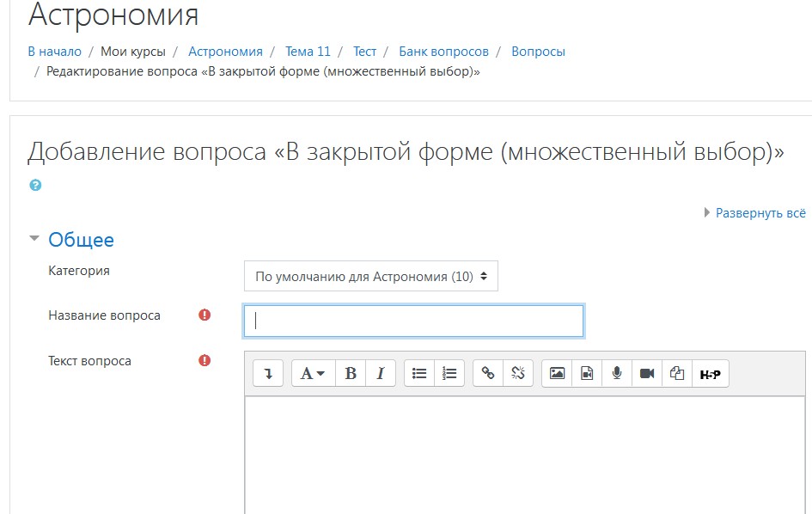Click the Текст вопроса field label
This screenshot has width=812, height=514.
pyautogui.click(x=89, y=361)
